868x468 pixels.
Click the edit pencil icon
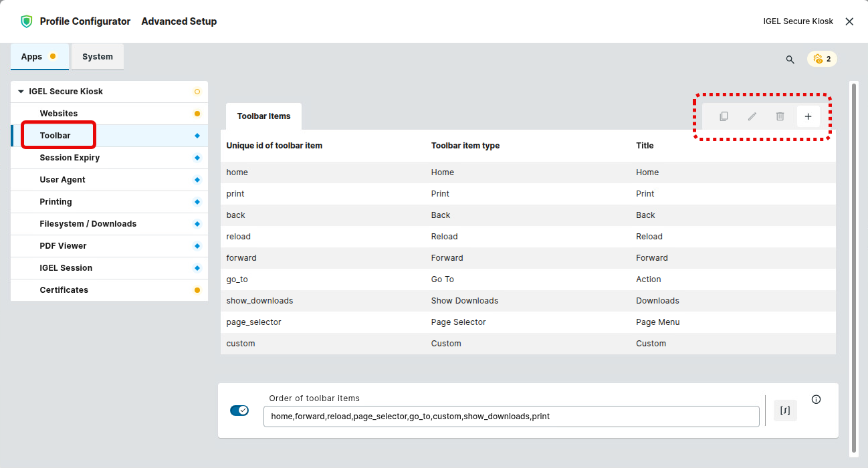click(752, 116)
